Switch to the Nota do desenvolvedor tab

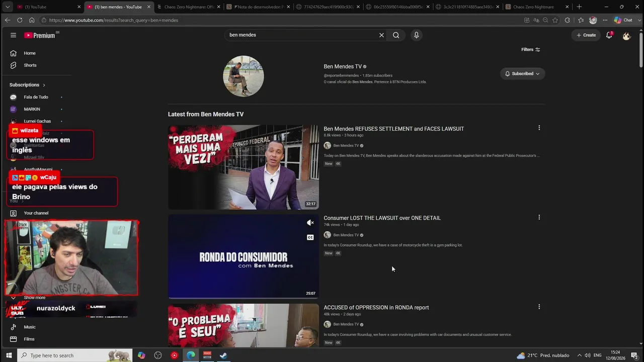[x=258, y=7]
